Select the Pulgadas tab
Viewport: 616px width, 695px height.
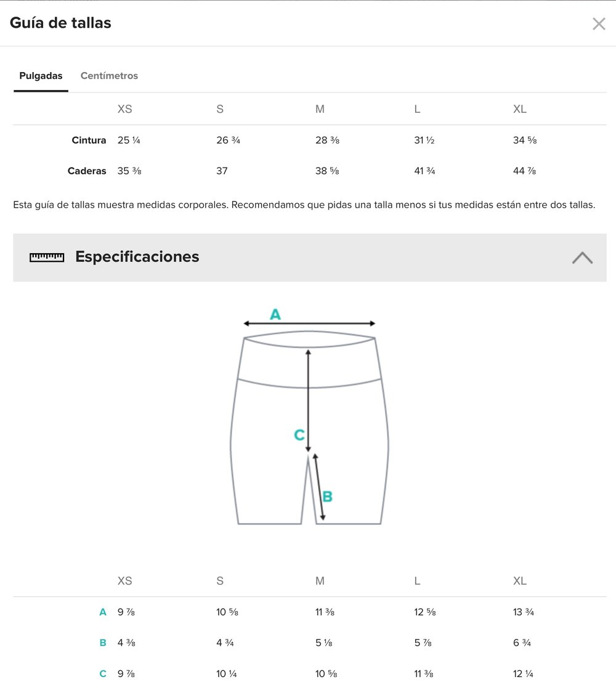tap(41, 76)
